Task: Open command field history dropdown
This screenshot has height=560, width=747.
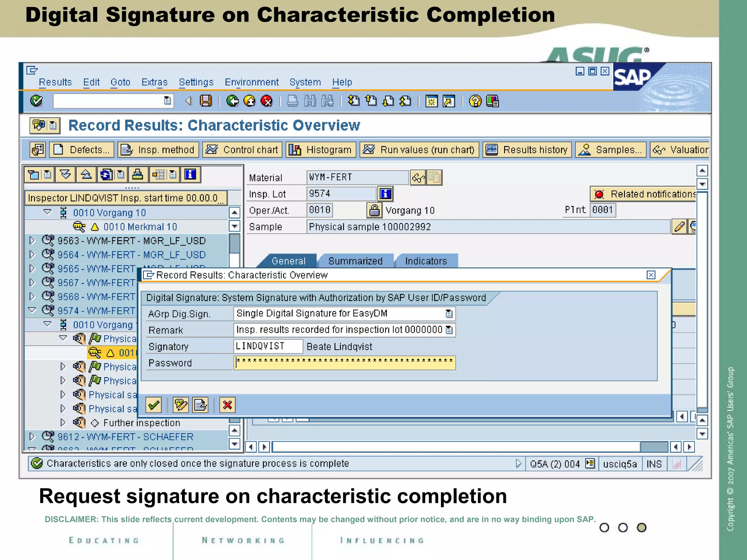Action: [167, 101]
